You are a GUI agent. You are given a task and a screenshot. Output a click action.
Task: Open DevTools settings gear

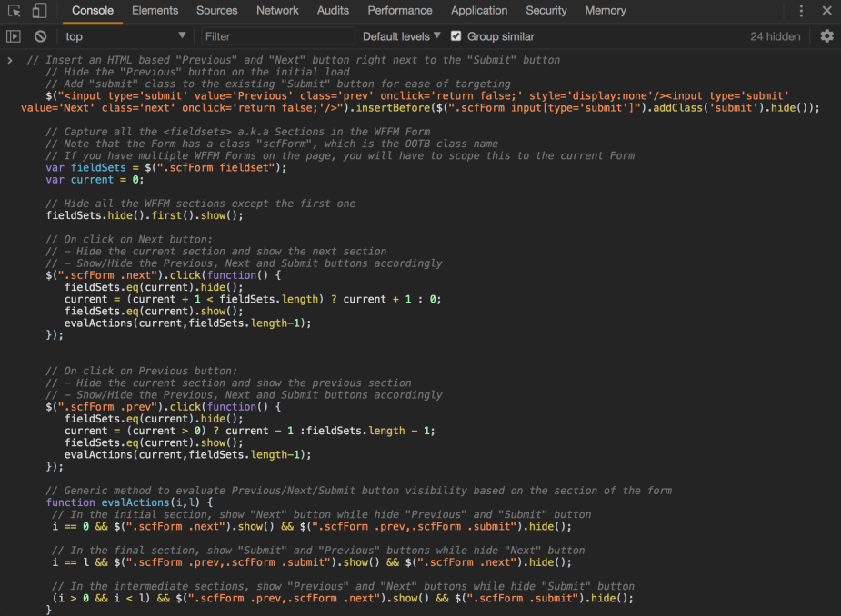(826, 36)
